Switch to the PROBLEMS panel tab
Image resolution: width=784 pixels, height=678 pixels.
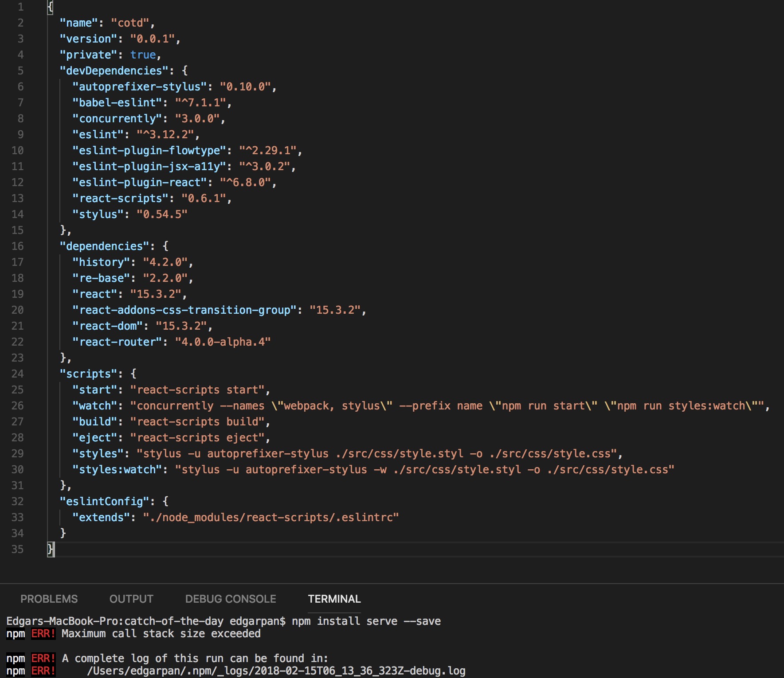coord(49,599)
